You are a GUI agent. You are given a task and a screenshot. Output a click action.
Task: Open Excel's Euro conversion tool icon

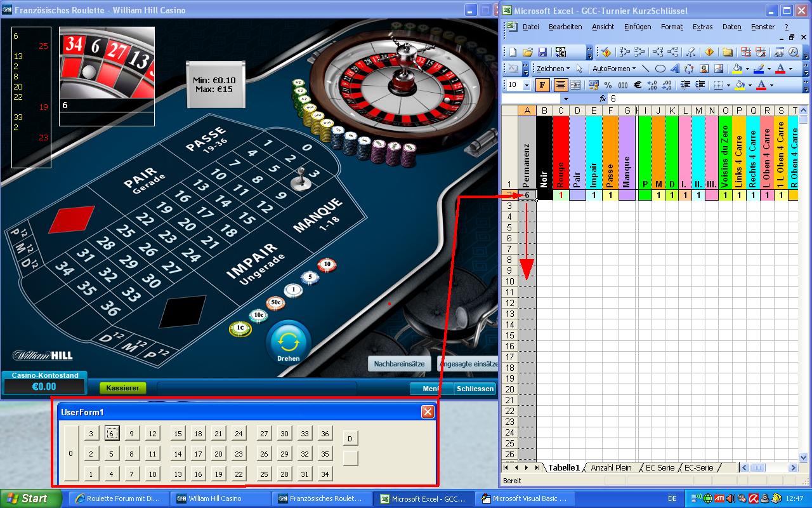[x=561, y=52]
